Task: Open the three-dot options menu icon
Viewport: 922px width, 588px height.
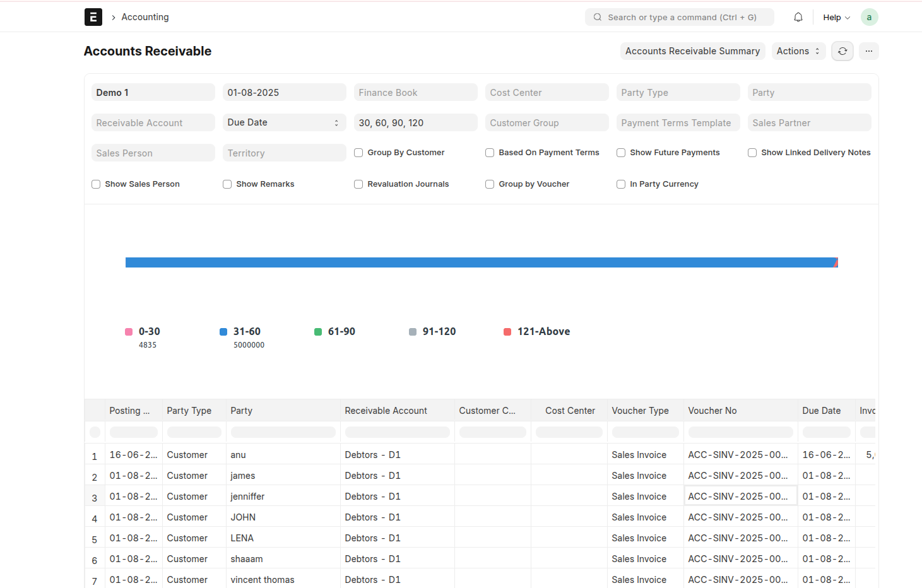Action: pyautogui.click(x=869, y=51)
